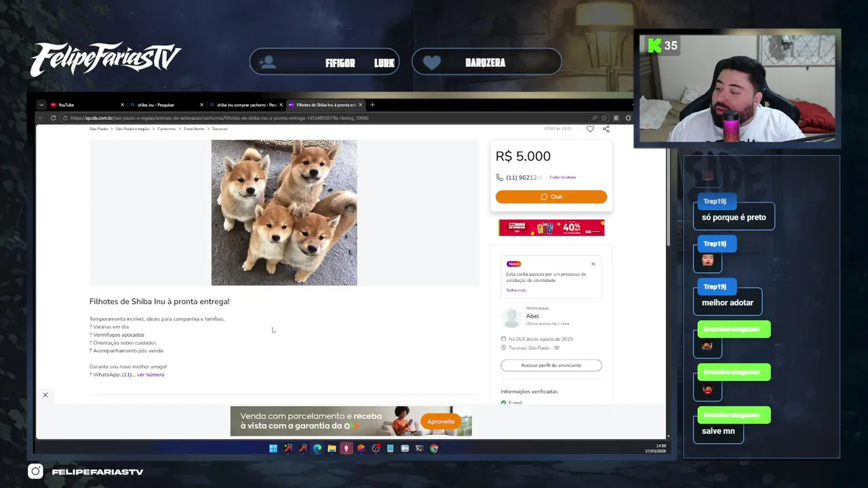Click the 'Aproveite' button in the ad
868x488 pixels.
(441, 422)
